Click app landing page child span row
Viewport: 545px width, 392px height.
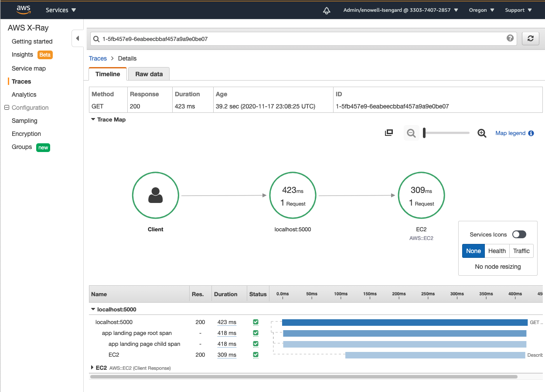(x=144, y=344)
